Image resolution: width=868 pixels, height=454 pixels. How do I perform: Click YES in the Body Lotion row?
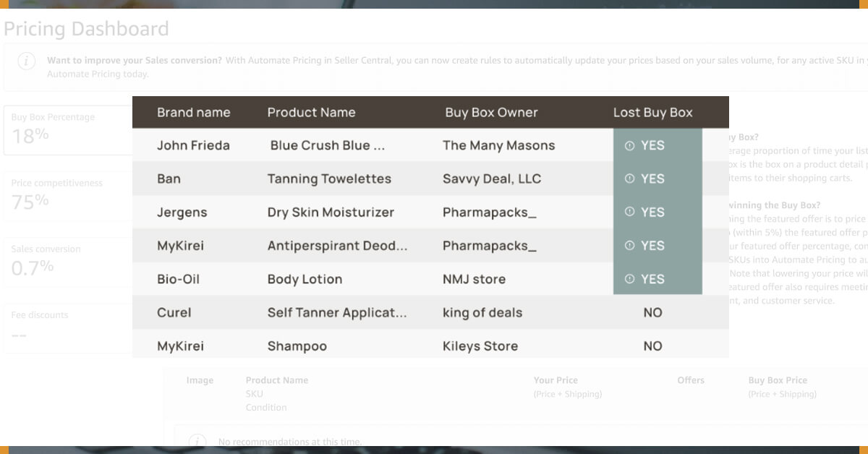tap(652, 279)
